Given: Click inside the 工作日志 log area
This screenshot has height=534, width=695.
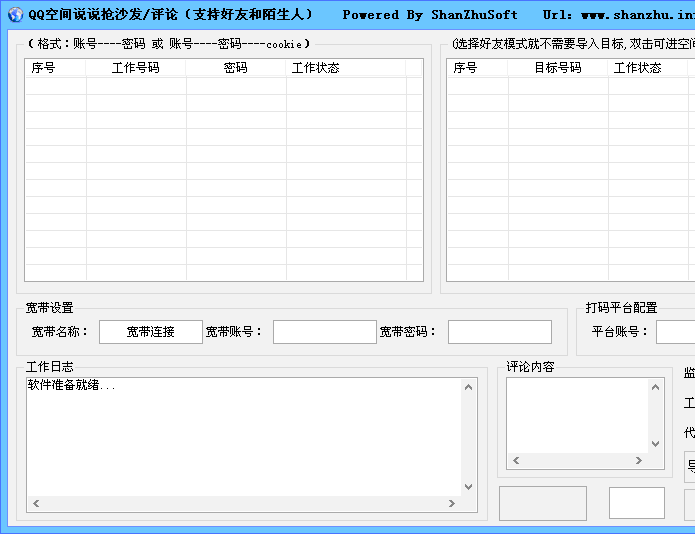Looking at the screenshot, I should coord(243,435).
